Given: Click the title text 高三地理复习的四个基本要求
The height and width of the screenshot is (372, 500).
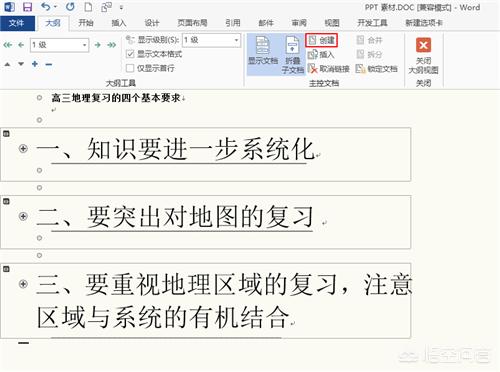Looking at the screenshot, I should coord(116,98).
